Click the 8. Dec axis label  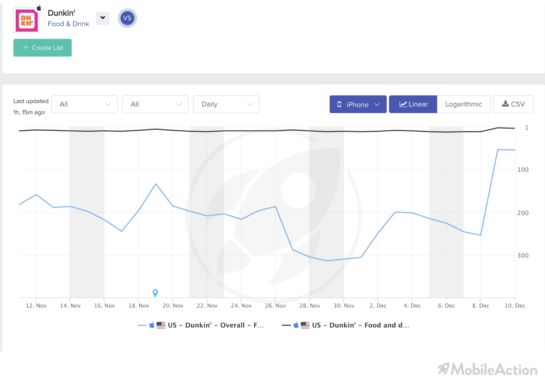coord(481,306)
